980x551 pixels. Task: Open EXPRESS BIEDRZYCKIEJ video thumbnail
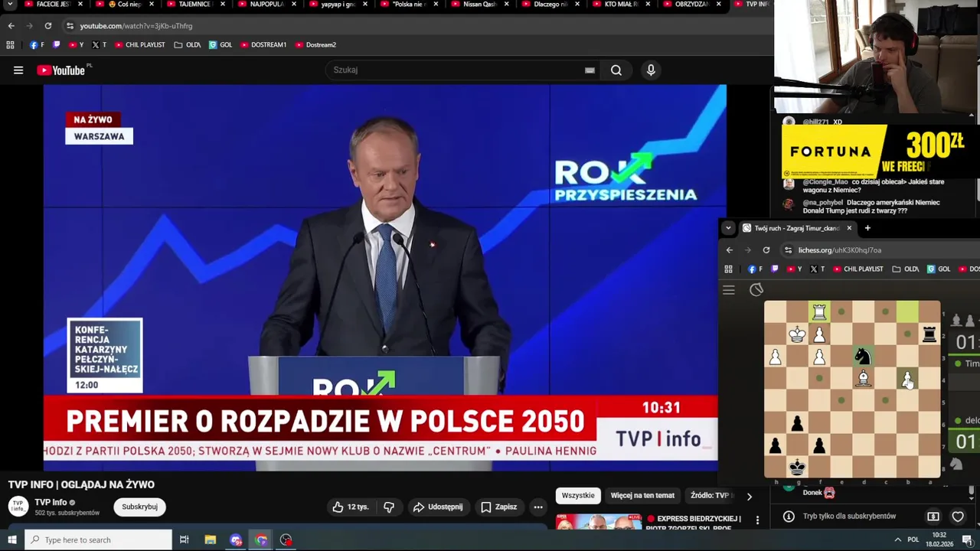tap(599, 522)
